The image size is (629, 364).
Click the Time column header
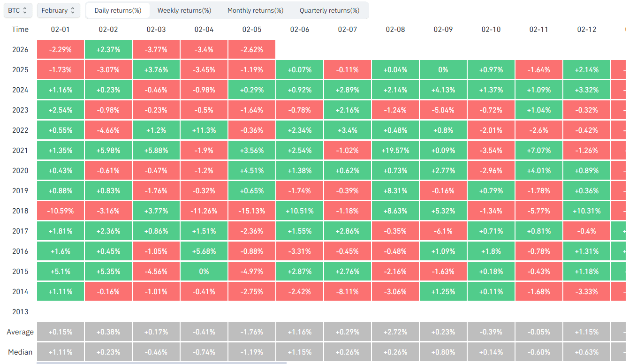click(x=20, y=30)
